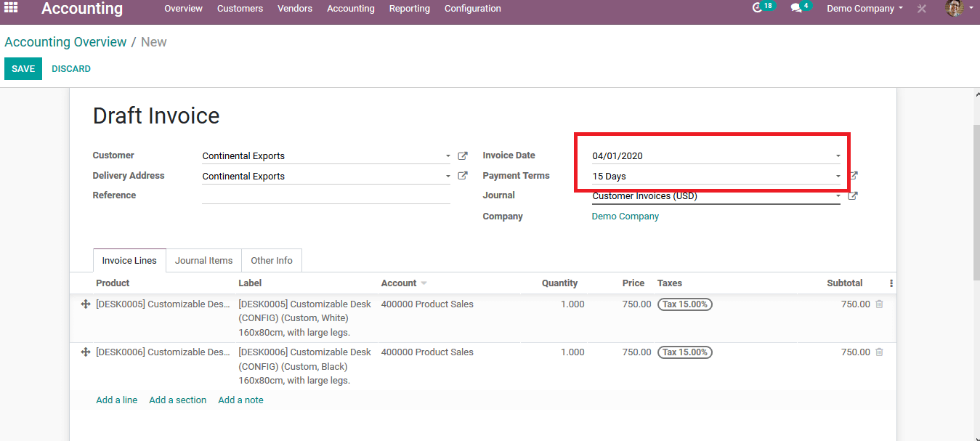The height and width of the screenshot is (441, 980).
Task: Click the Reference input field
Action: pos(326,195)
